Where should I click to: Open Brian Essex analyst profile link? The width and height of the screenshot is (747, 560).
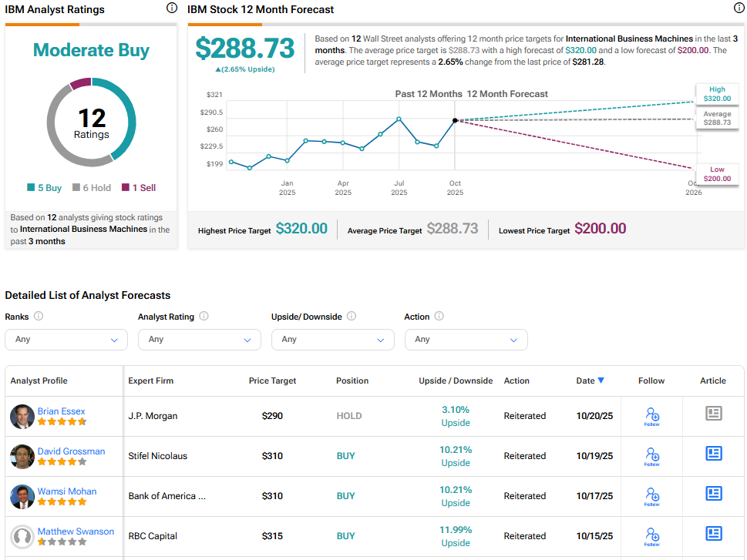[x=62, y=411]
